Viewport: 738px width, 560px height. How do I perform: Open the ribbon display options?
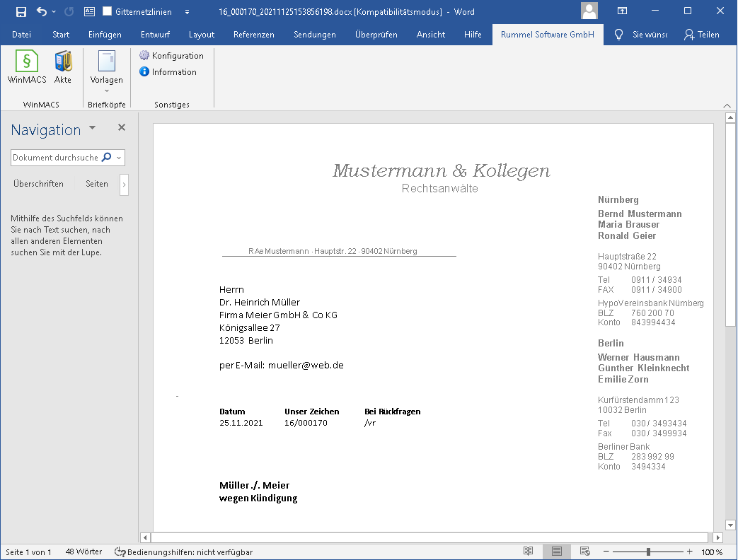(622, 11)
